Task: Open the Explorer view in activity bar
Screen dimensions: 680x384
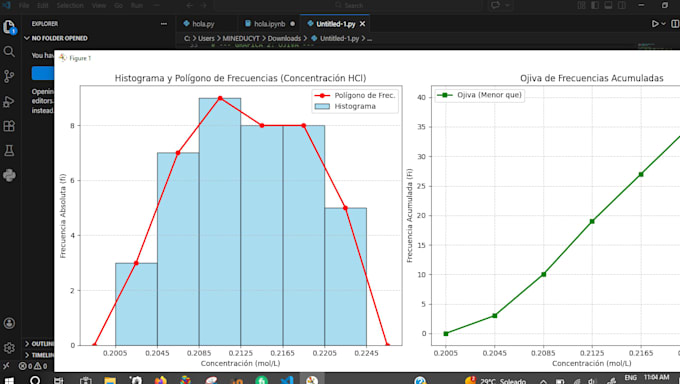Action: (9, 27)
